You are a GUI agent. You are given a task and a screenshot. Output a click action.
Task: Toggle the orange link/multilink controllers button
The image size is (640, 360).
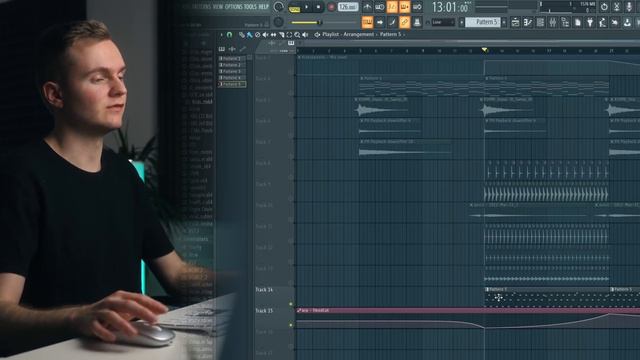tap(404, 22)
